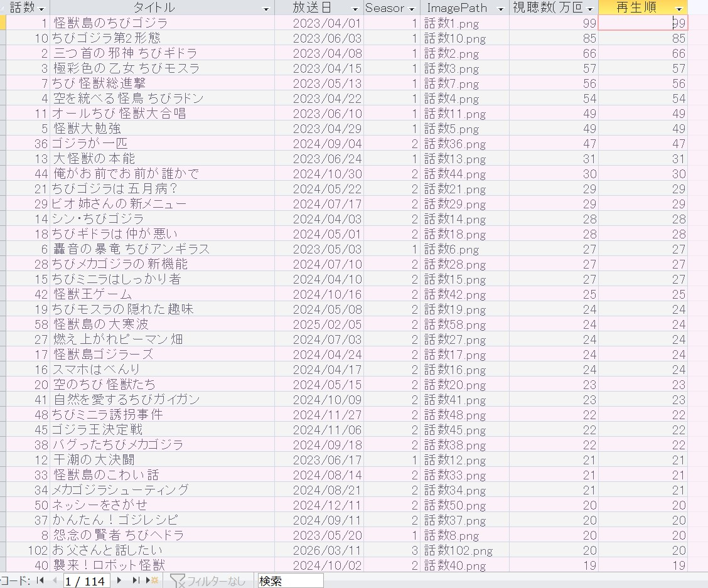The width and height of the screenshot is (708, 588).
Task: Click the 話数 cell 44
Action: pyautogui.click(x=28, y=173)
